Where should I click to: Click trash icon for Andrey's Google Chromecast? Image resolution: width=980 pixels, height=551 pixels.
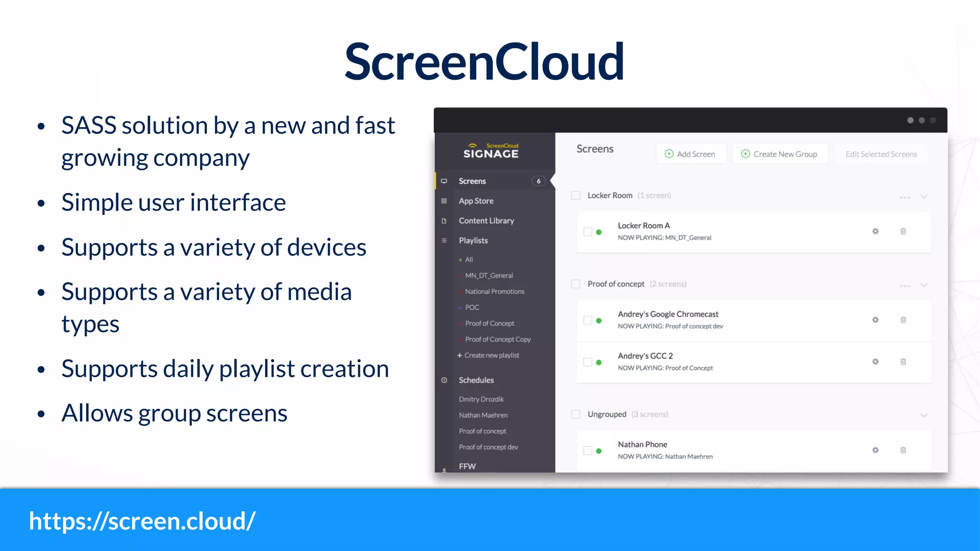click(x=903, y=320)
